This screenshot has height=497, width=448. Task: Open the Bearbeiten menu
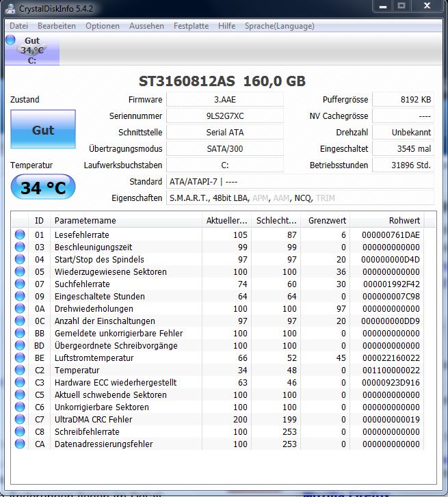(57, 26)
